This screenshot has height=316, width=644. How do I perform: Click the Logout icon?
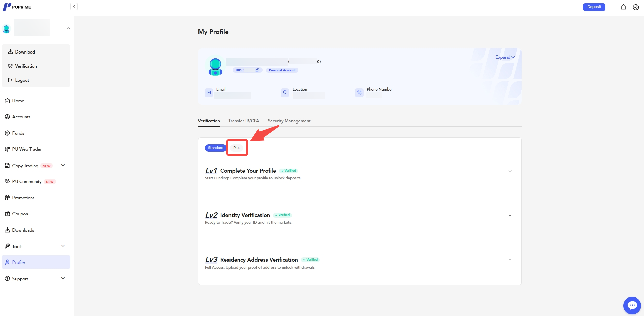pyautogui.click(x=10, y=80)
